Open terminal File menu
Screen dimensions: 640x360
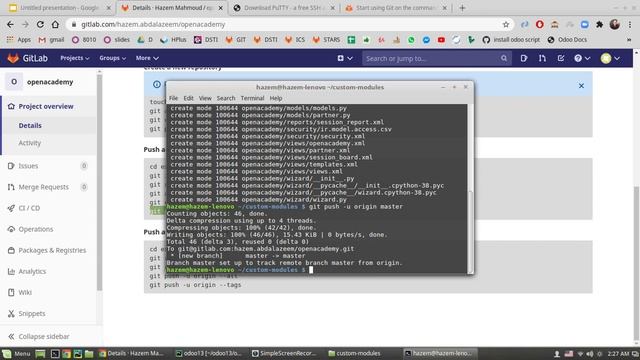click(x=173, y=98)
